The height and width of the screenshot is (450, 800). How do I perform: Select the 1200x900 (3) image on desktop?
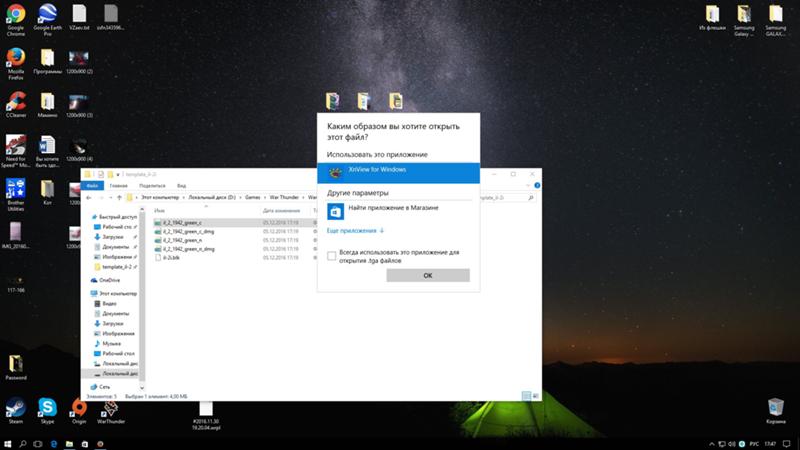coord(79,106)
